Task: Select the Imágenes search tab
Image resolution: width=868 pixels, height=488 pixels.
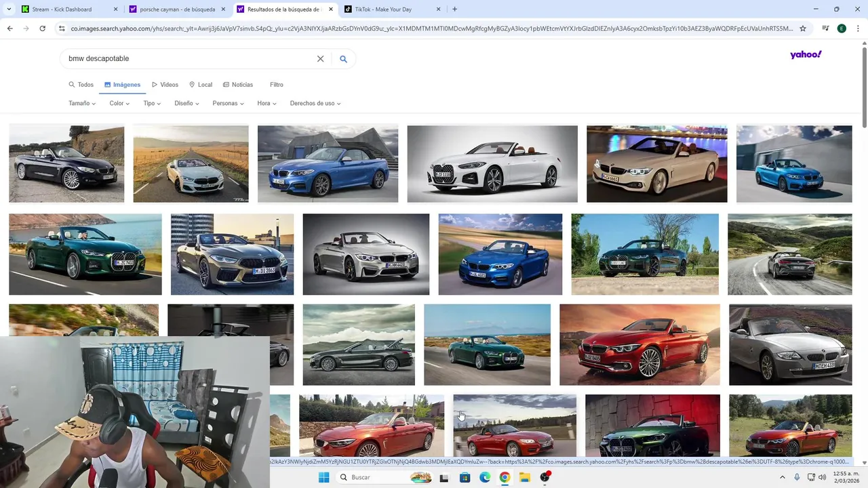Action: (x=122, y=85)
